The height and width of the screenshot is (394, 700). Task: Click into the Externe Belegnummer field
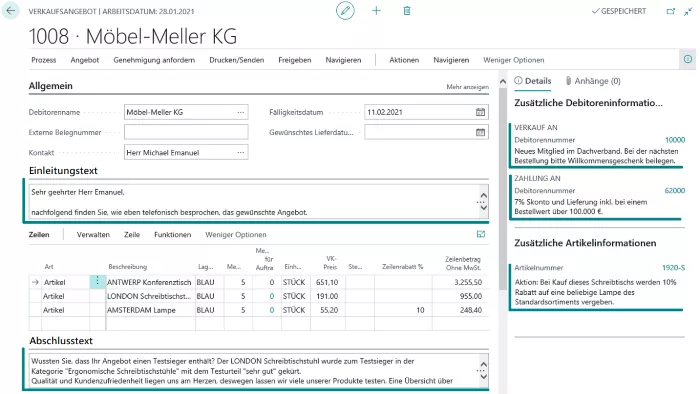point(186,132)
